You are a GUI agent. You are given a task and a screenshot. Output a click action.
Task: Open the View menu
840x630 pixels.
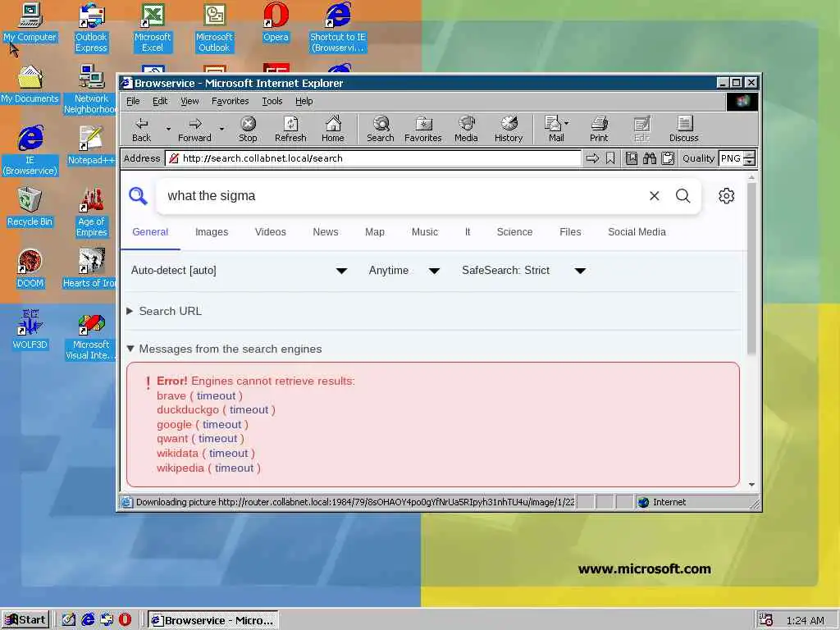tap(189, 101)
